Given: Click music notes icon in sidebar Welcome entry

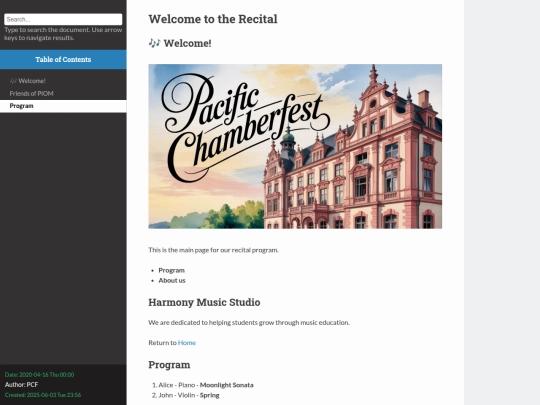Looking at the screenshot, I should pyautogui.click(x=13, y=81).
